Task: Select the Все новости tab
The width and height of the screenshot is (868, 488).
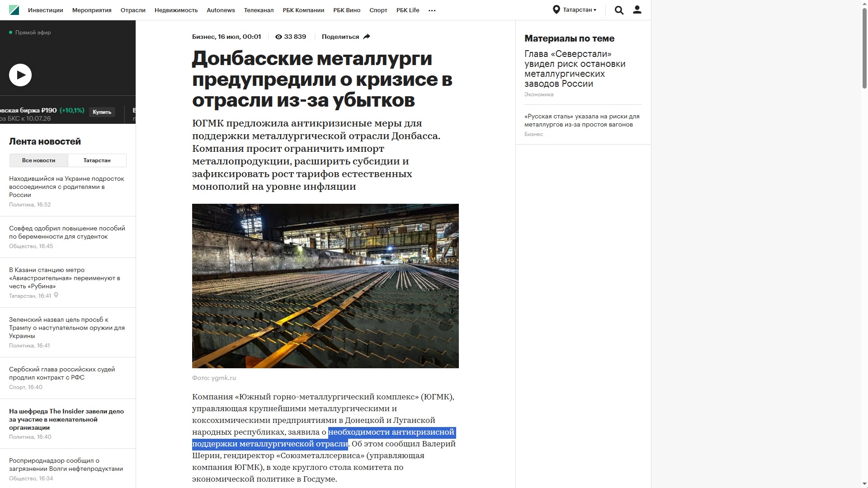Action: point(39,160)
